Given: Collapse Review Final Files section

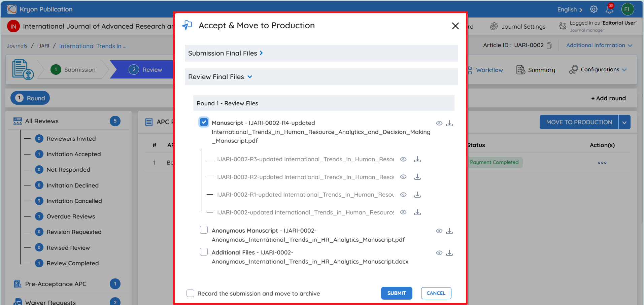Looking at the screenshot, I should (x=321, y=77).
